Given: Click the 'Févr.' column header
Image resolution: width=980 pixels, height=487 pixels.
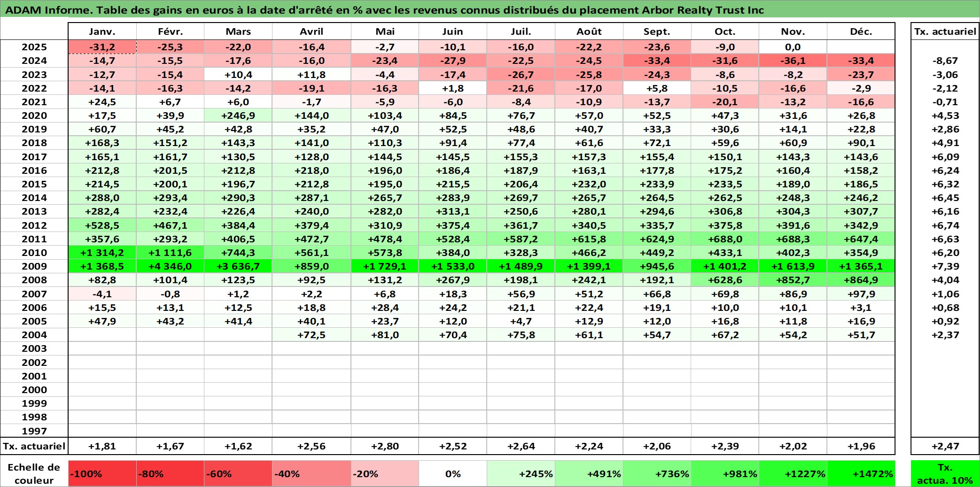Looking at the screenshot, I should click(170, 31).
